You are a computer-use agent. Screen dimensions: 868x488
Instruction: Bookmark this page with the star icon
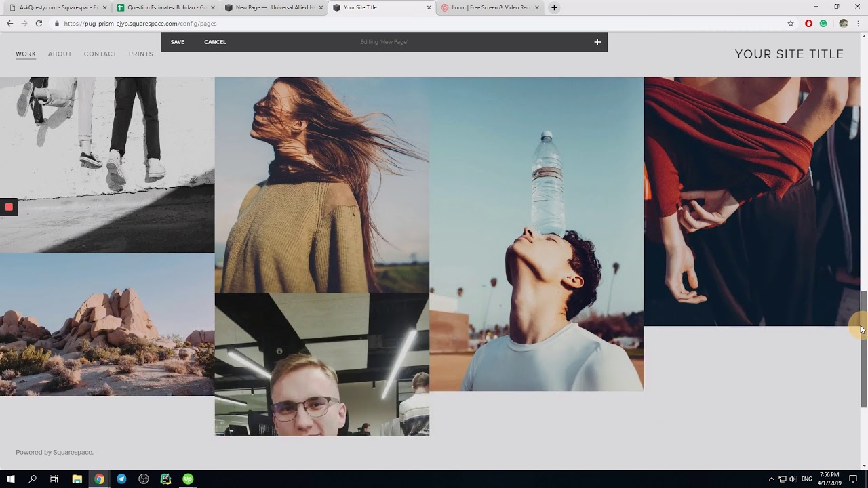(x=791, y=24)
